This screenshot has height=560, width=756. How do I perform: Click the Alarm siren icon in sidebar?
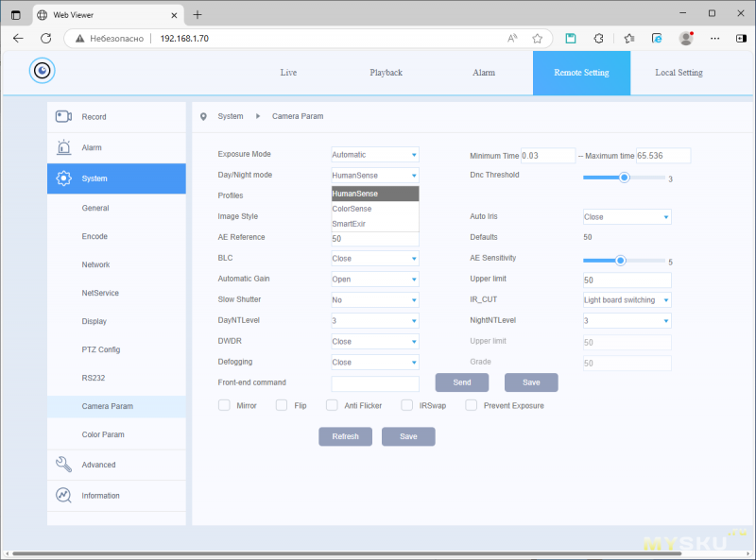pos(63,147)
